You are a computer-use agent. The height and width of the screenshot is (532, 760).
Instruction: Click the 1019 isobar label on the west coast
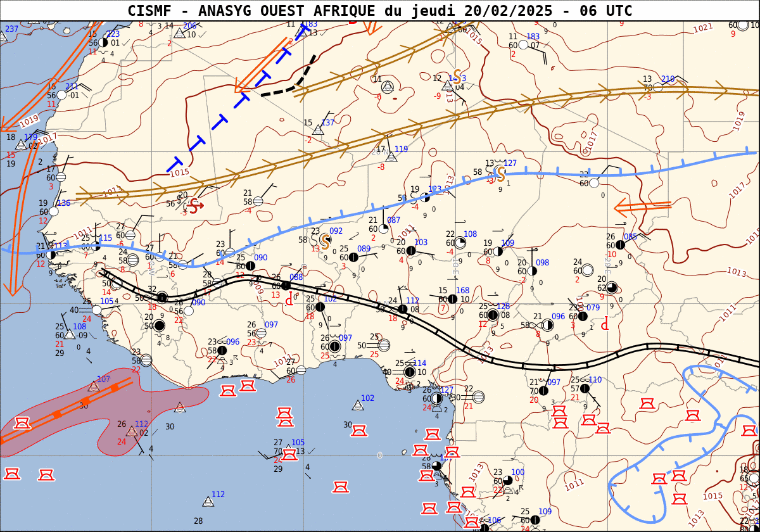pos(29,119)
